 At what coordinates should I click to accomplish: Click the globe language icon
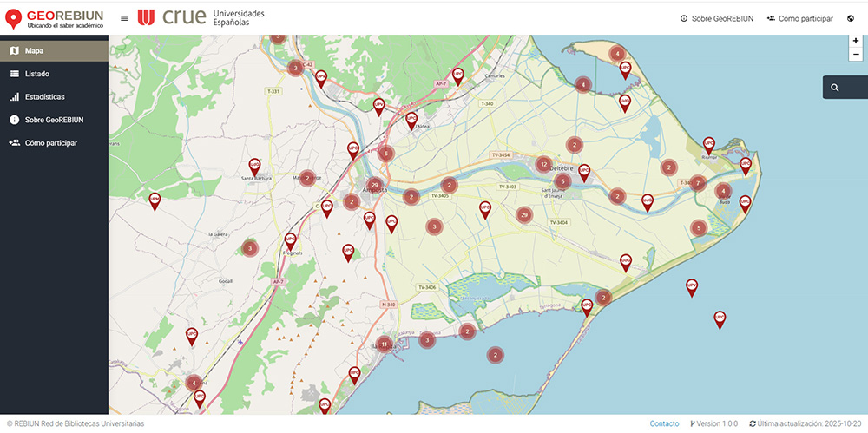pos(850,18)
